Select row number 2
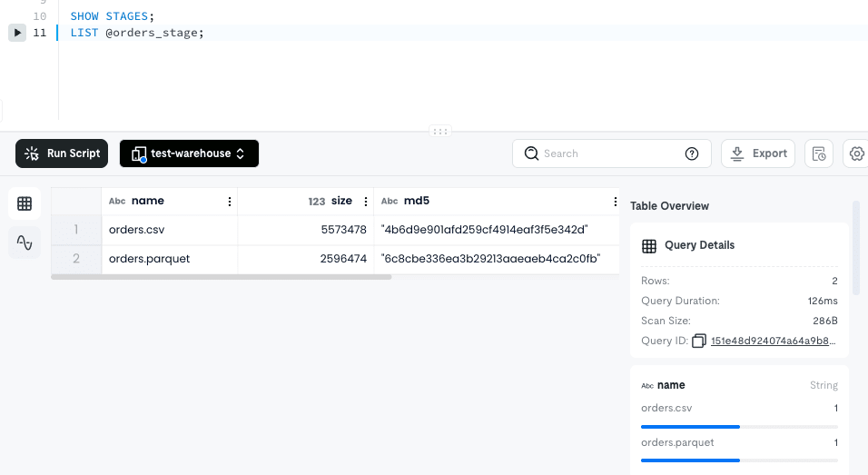 click(x=76, y=259)
